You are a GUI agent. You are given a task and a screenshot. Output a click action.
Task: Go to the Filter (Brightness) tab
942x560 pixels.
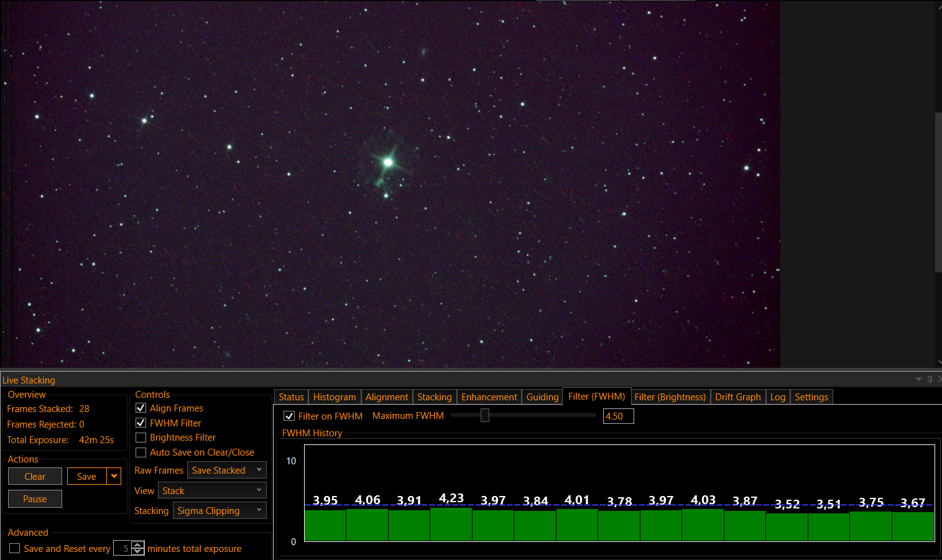point(670,397)
